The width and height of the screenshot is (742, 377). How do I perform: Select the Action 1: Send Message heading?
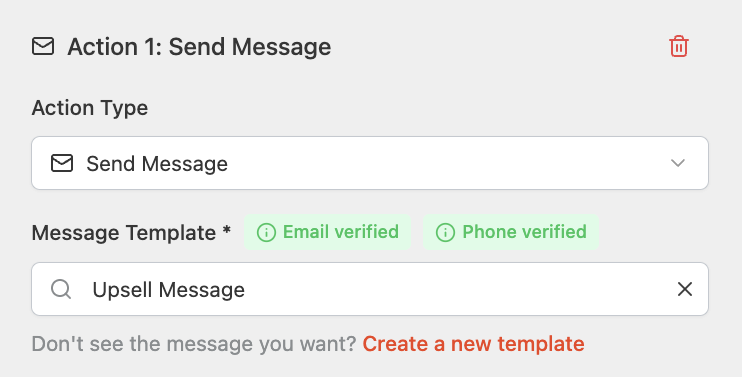point(199,47)
